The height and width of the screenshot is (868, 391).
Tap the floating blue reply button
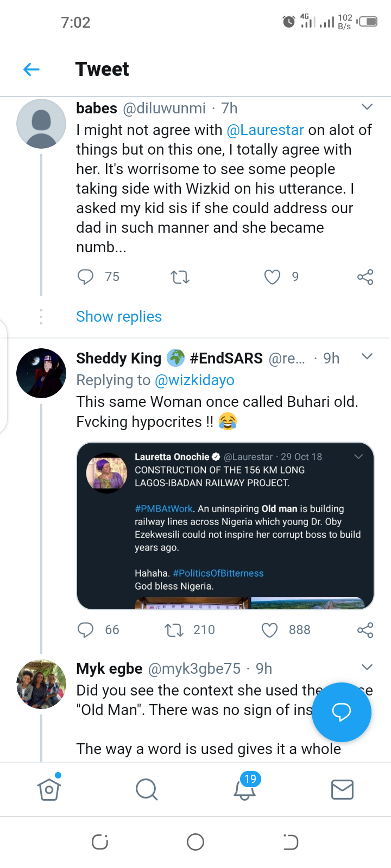(342, 712)
